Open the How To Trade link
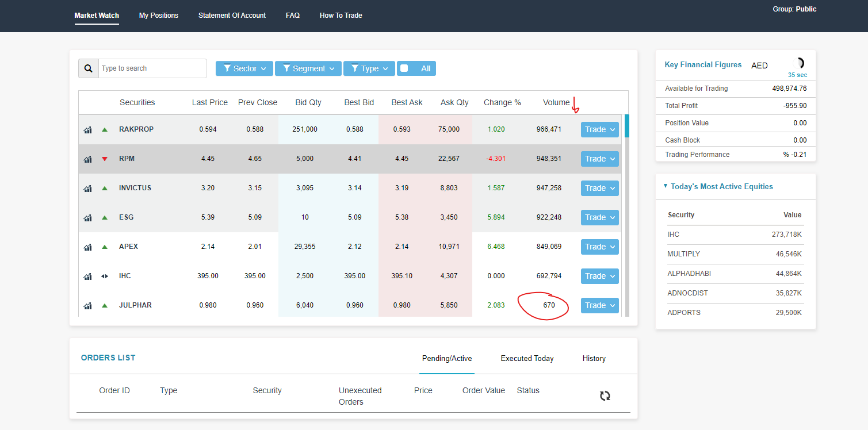This screenshot has width=868, height=430. [x=341, y=16]
